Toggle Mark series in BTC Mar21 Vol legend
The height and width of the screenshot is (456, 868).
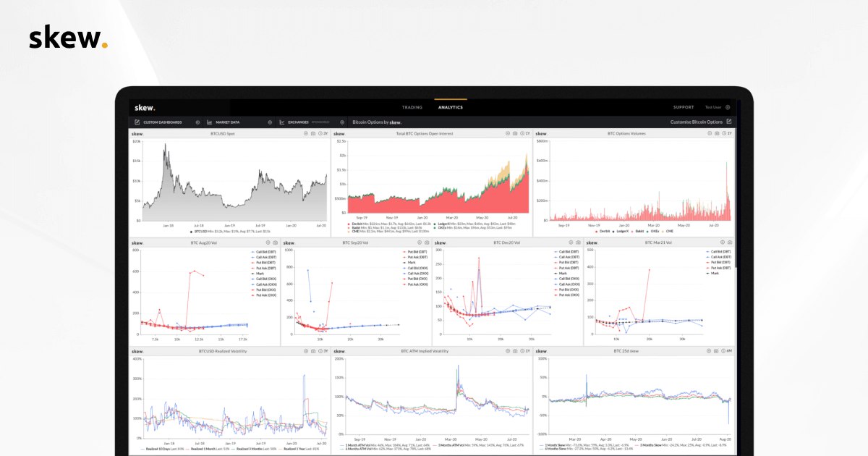pos(712,274)
